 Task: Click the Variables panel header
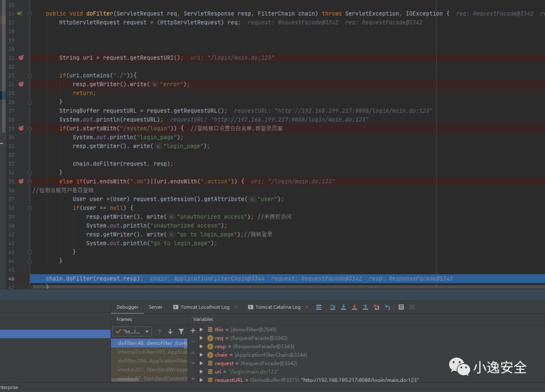coord(203,319)
